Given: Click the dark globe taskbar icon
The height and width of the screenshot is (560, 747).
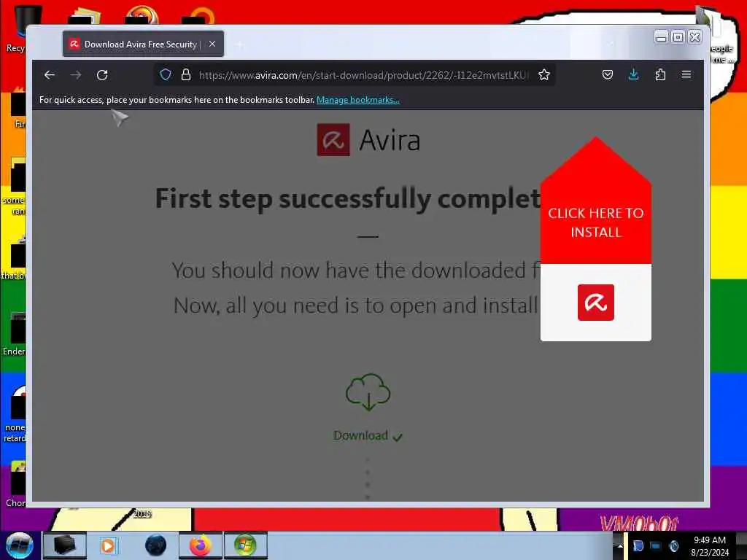Looking at the screenshot, I should pyautogui.click(x=156, y=545).
